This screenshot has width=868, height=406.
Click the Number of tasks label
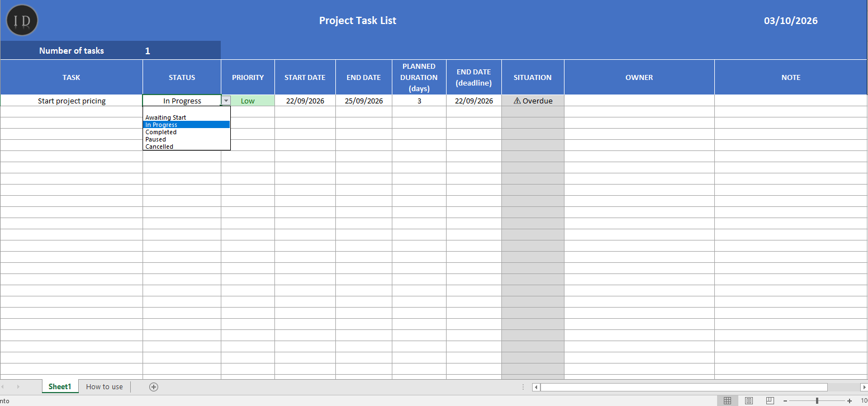coord(72,50)
